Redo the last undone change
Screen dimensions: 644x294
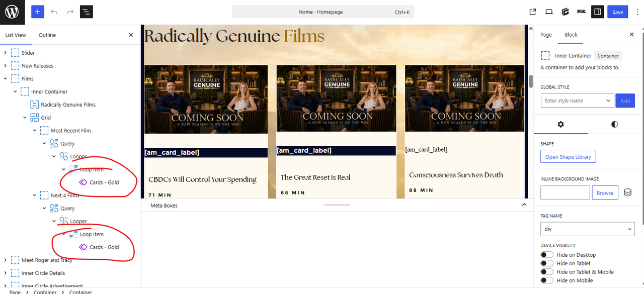point(70,12)
